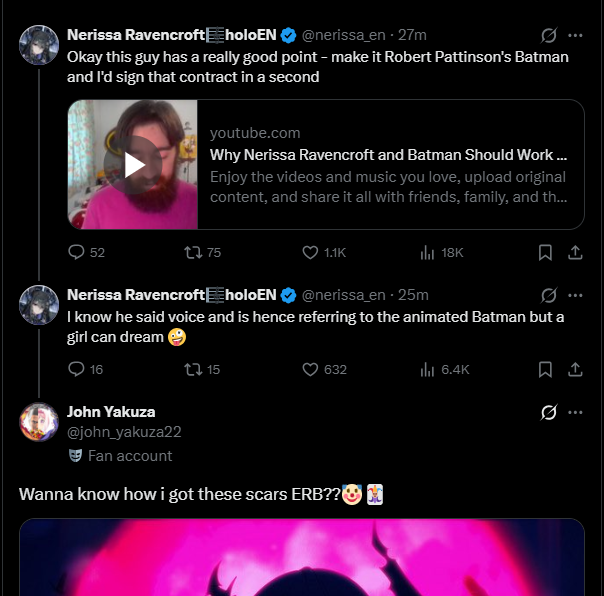
Task: Open more options on John Yakuza's tweet
Action: tap(575, 412)
